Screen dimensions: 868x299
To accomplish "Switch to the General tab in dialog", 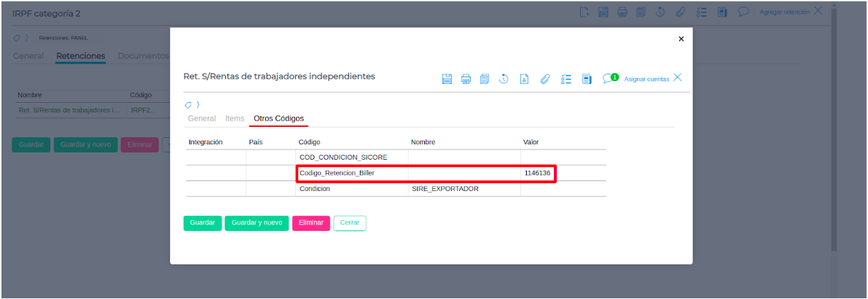I will click(202, 118).
